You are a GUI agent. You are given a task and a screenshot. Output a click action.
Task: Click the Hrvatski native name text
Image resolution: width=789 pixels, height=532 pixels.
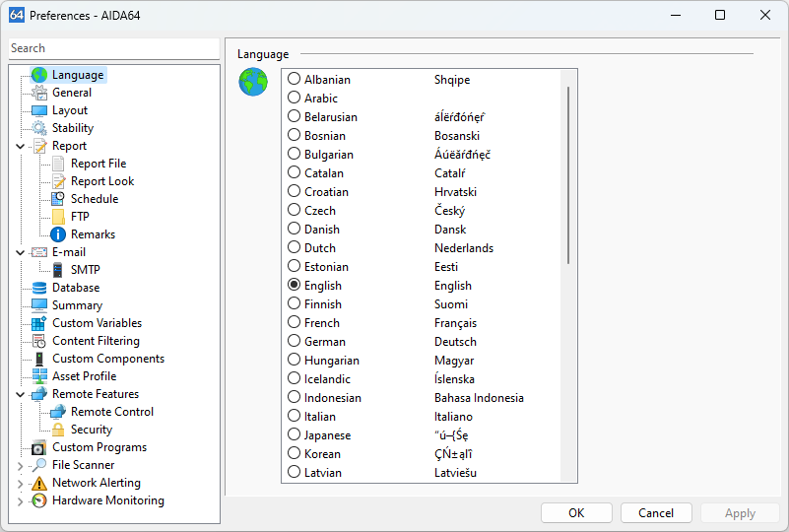(x=455, y=192)
